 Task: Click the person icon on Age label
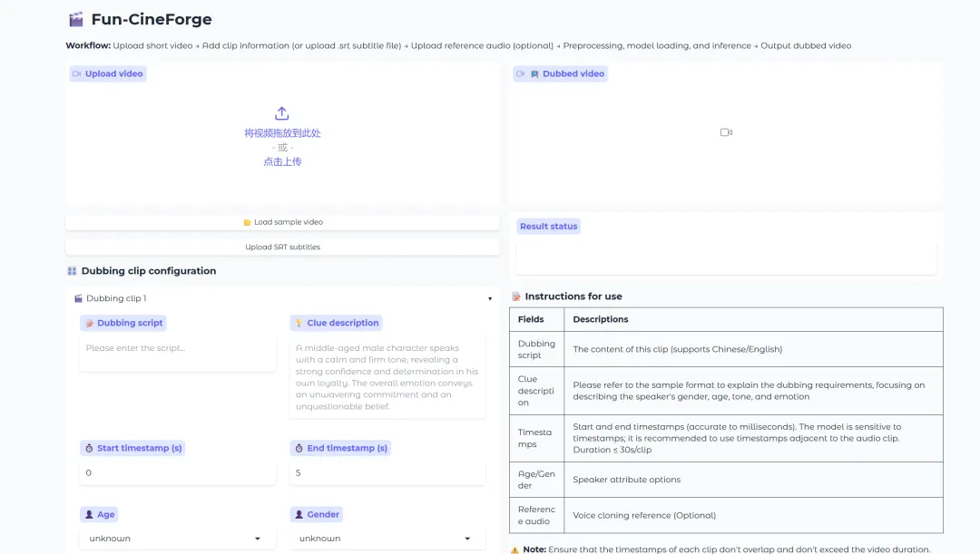pos(89,514)
